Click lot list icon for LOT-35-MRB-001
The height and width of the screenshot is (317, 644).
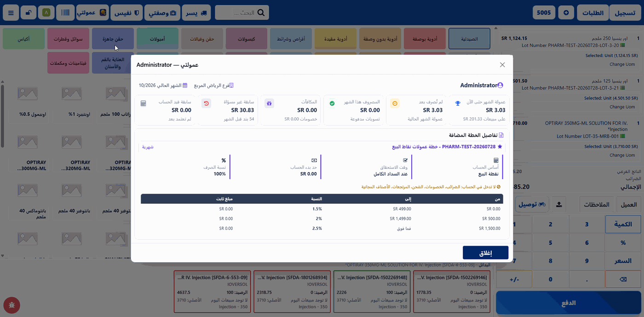click(x=623, y=136)
